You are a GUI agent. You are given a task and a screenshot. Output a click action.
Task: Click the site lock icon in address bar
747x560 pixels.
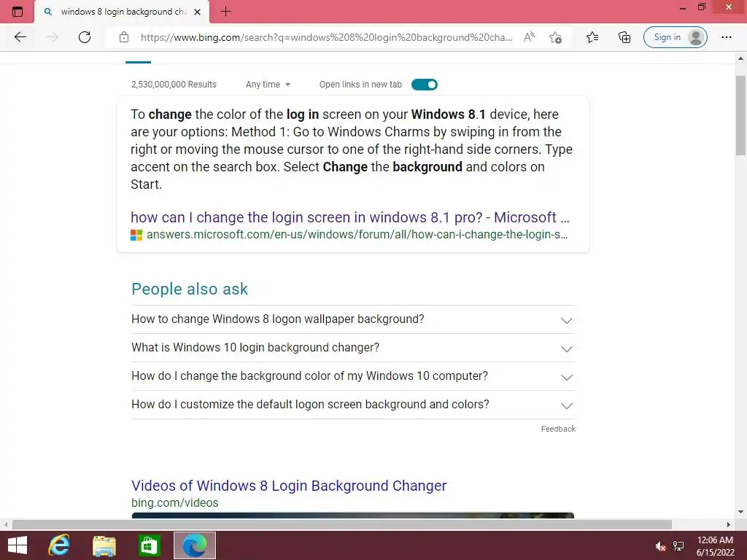pos(124,37)
